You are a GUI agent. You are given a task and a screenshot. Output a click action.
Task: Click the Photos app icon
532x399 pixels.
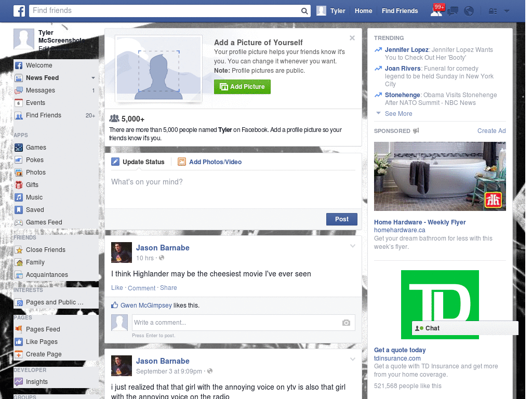coord(19,172)
